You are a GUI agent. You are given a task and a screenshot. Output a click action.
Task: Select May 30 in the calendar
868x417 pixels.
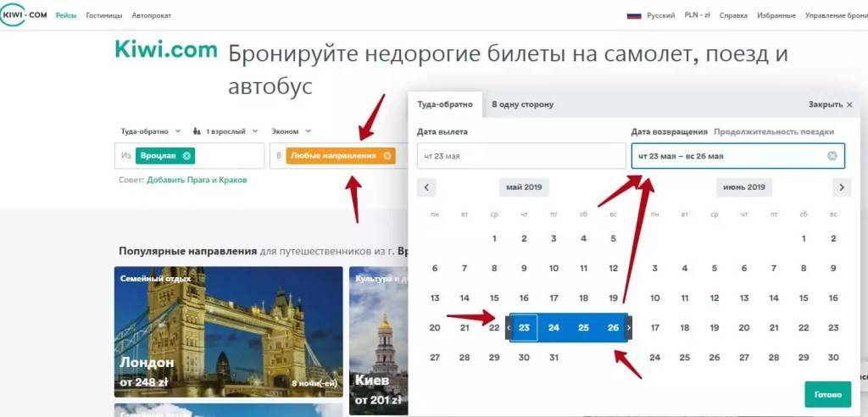pyautogui.click(x=524, y=358)
